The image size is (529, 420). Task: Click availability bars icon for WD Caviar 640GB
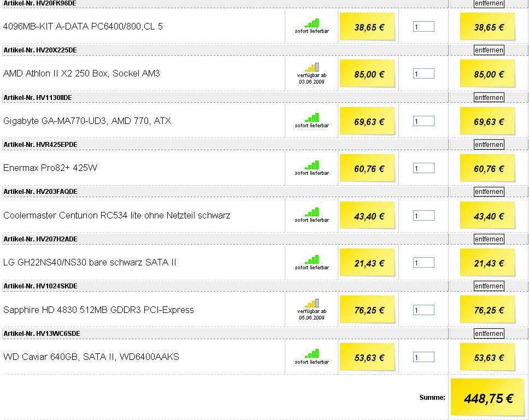point(312,353)
